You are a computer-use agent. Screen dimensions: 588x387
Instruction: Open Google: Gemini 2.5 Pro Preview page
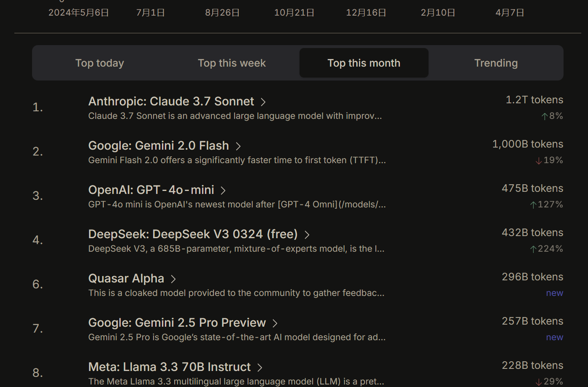pyautogui.click(x=177, y=322)
